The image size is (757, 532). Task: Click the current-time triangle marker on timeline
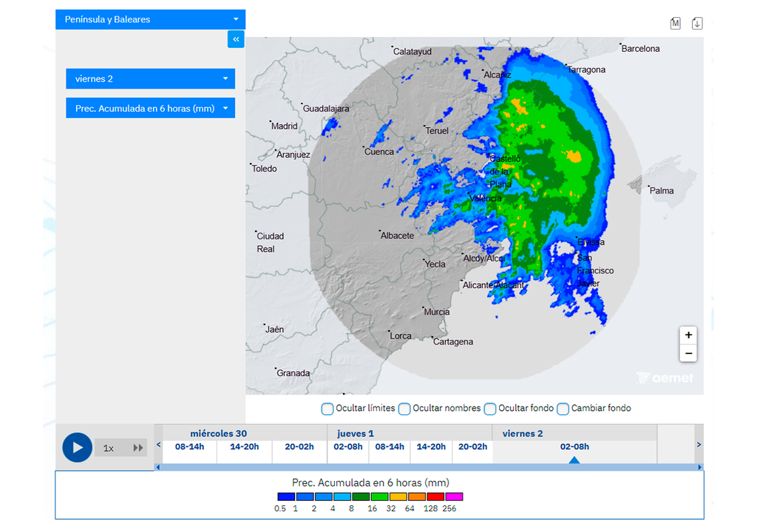(574, 460)
